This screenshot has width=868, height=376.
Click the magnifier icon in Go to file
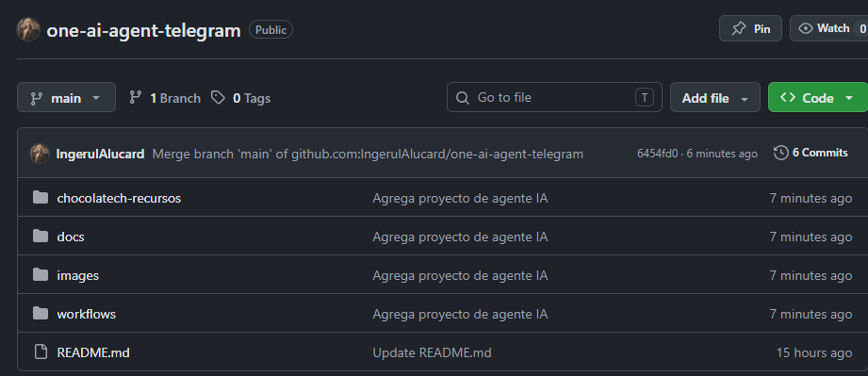[x=462, y=98]
